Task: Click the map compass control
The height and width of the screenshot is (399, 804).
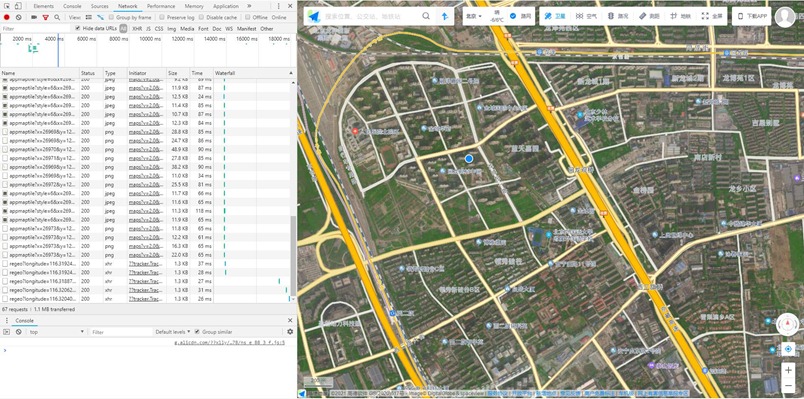Action: pyautogui.click(x=787, y=324)
